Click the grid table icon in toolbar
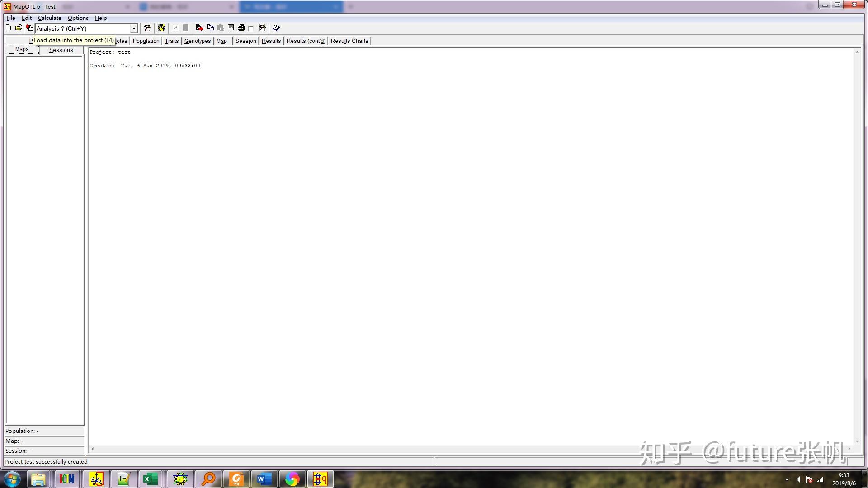868x488 pixels. pos(231,28)
